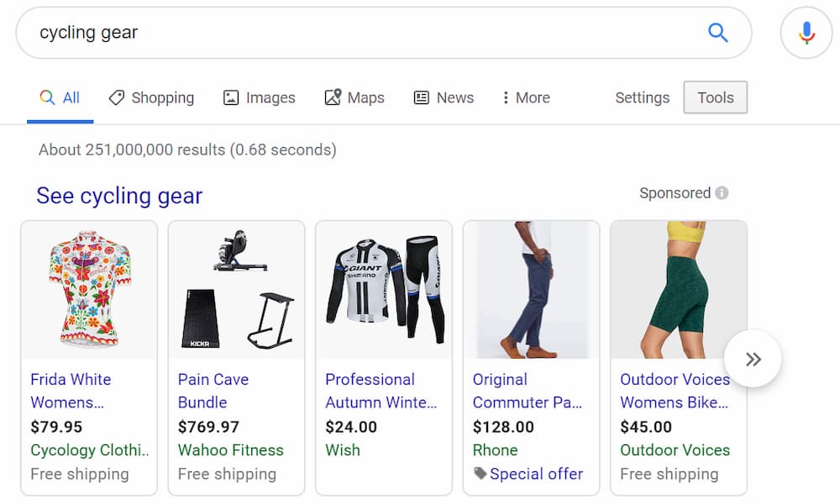Open the See cycling gear heading link

pyautogui.click(x=119, y=196)
